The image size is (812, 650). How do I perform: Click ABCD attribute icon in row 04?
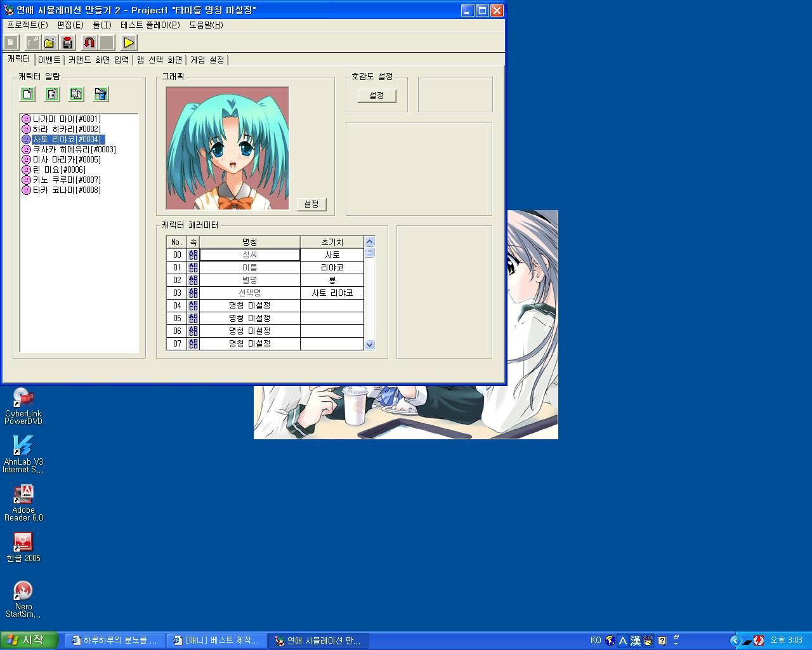(193, 305)
